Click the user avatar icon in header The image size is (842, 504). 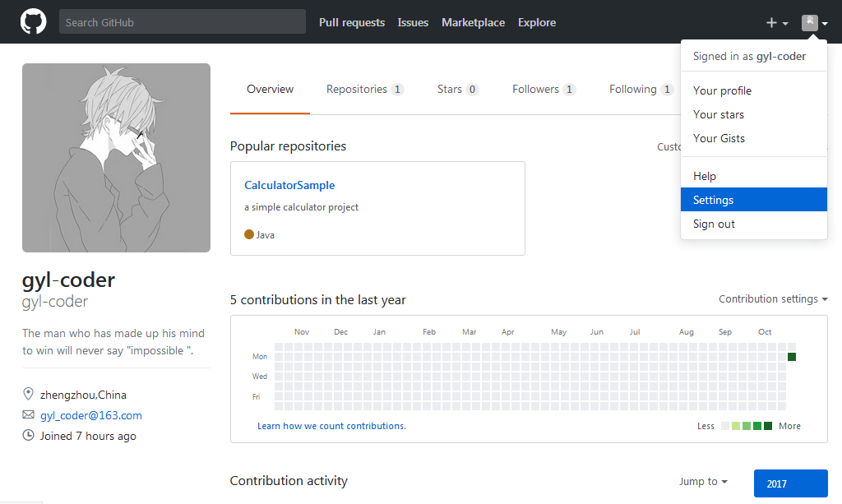click(810, 23)
